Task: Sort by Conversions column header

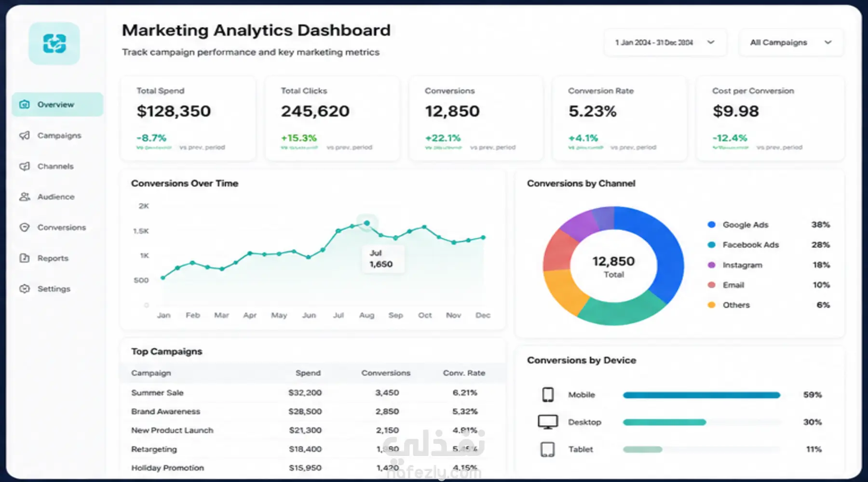Action: (x=386, y=373)
